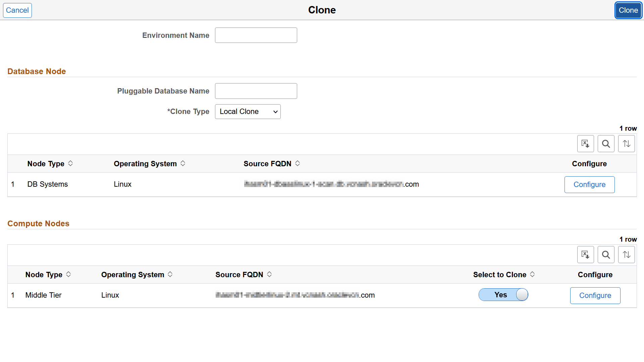Sort the Operating System column in Database Node
Image resolution: width=644 pixels, height=362 pixels.
click(x=183, y=163)
